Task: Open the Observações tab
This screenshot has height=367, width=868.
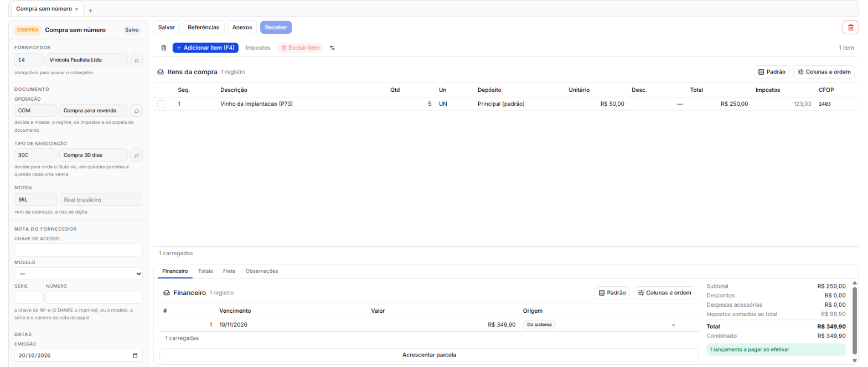Action: click(x=262, y=271)
